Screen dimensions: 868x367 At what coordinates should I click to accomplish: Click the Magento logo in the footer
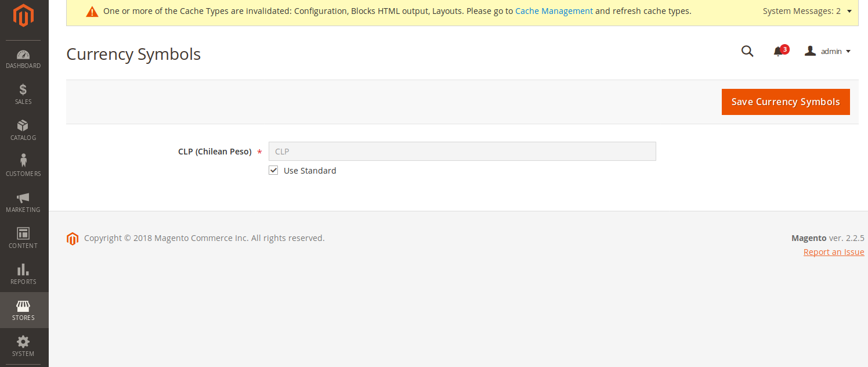(73, 239)
